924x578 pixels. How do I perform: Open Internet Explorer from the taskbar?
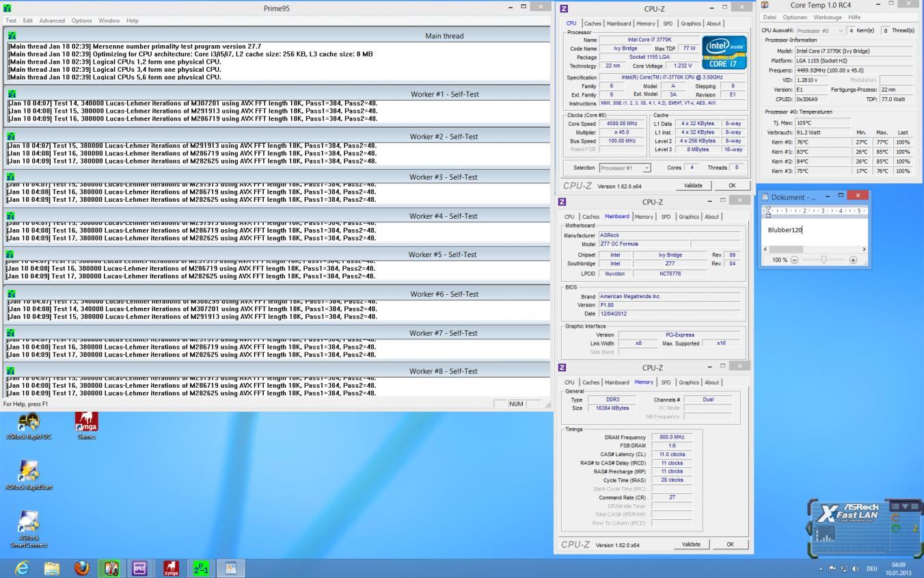(21, 568)
